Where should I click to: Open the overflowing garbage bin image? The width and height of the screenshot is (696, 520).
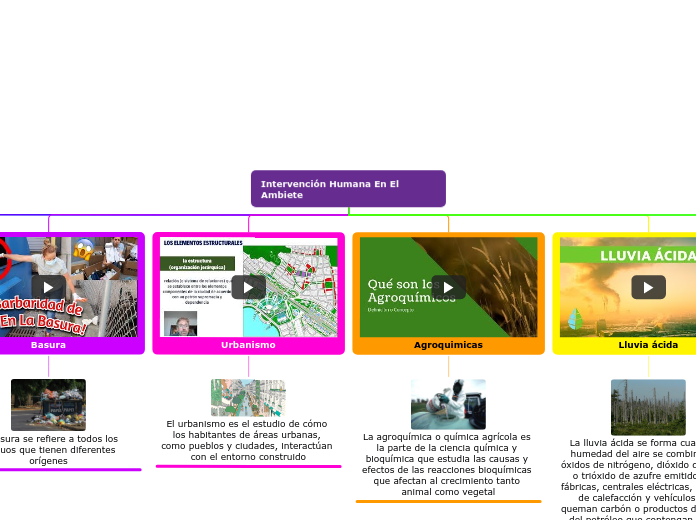click(48, 405)
